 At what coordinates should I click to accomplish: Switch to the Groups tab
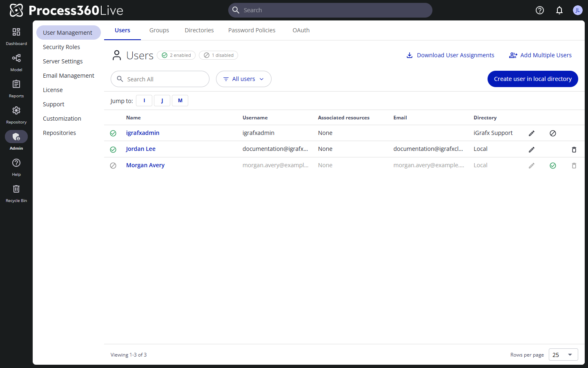159,30
